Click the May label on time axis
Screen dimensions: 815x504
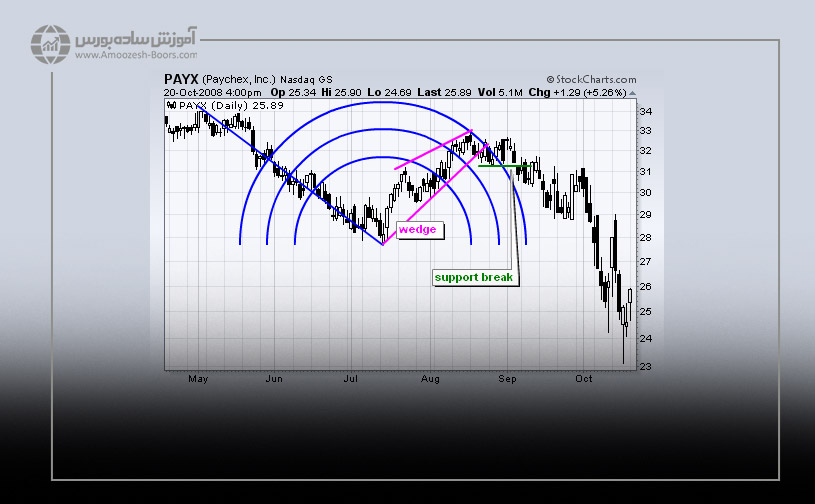(x=198, y=379)
